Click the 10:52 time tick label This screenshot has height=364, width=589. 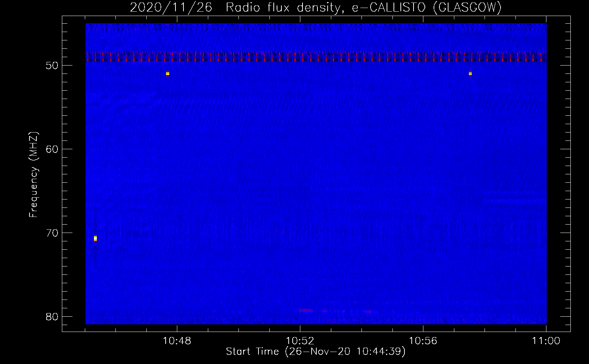pos(300,341)
